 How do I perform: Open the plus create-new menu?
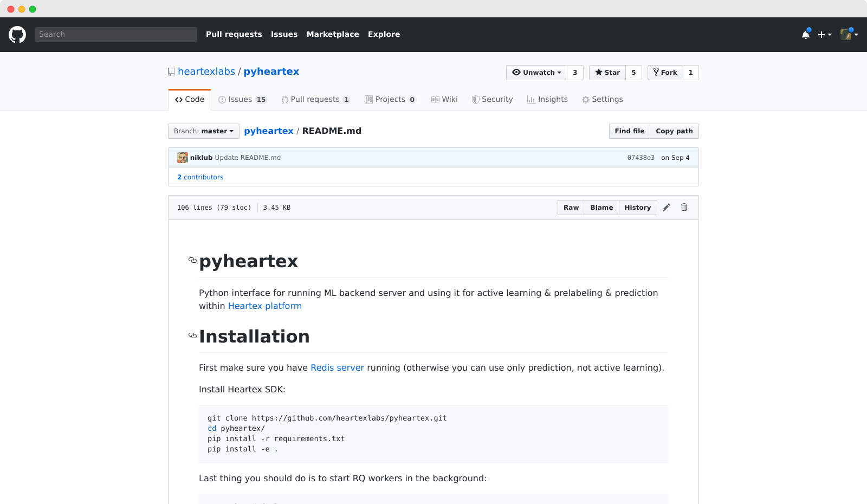[x=825, y=35]
